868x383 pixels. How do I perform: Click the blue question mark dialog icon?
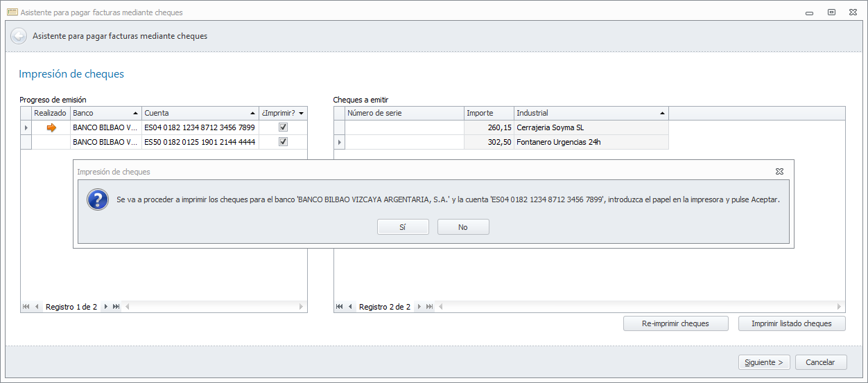[x=96, y=199]
